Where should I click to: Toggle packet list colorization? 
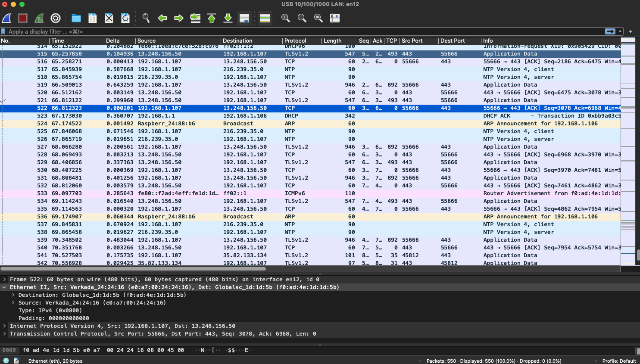[x=265, y=18]
